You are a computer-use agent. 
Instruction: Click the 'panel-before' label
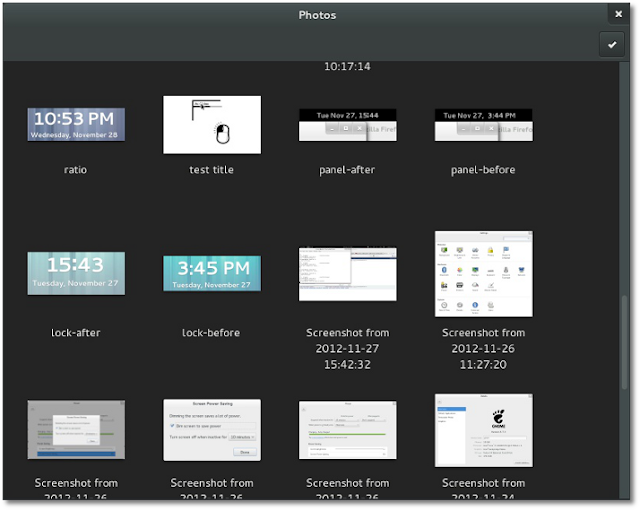point(483,170)
